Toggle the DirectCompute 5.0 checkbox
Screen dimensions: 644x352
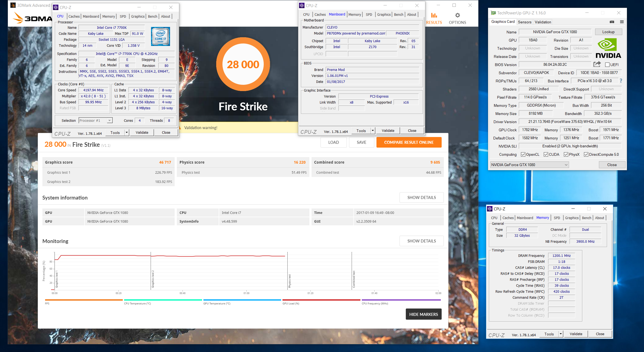click(586, 154)
